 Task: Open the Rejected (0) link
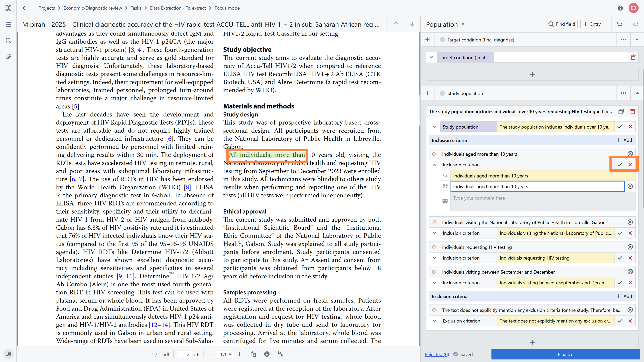pos(437,354)
